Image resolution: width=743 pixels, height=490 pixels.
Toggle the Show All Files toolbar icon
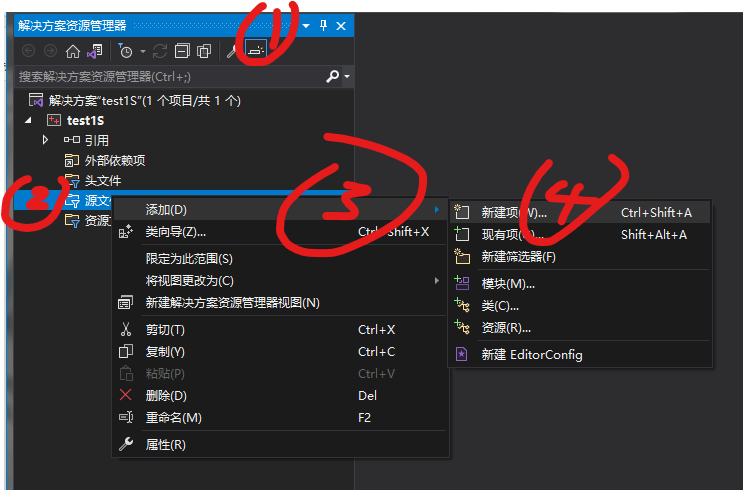click(204, 51)
